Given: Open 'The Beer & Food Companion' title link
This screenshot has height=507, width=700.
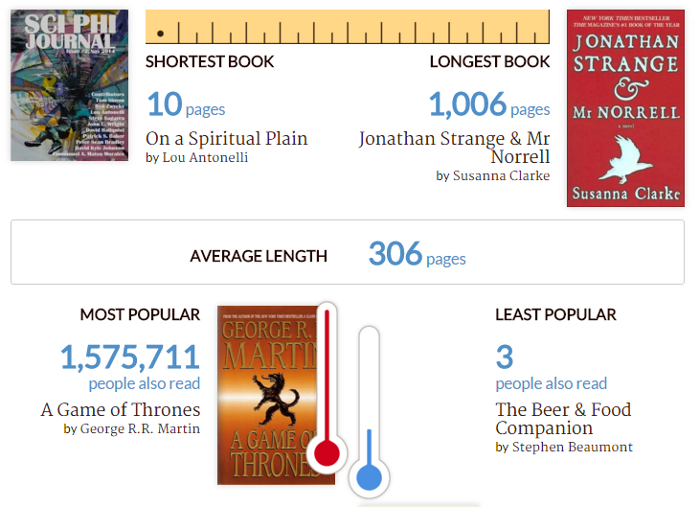Looking at the screenshot, I should [x=563, y=419].
